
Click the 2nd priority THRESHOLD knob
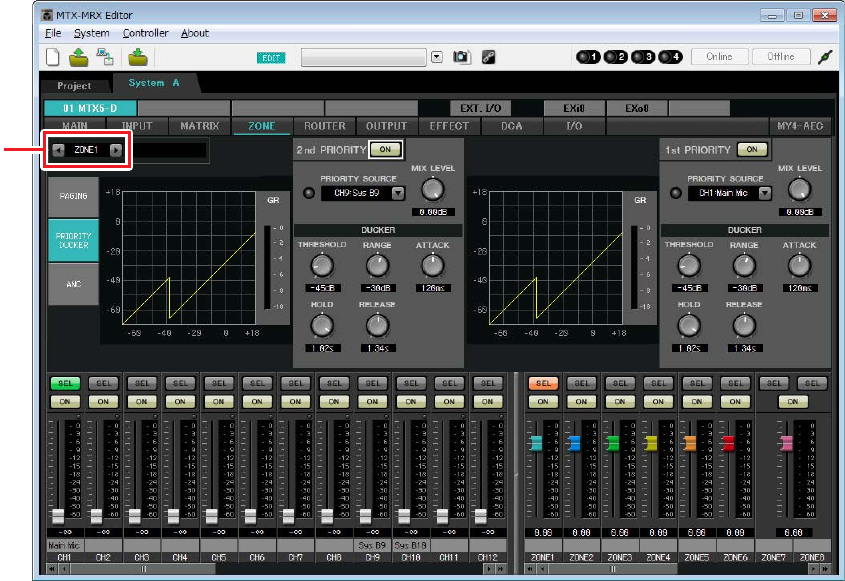[321, 265]
